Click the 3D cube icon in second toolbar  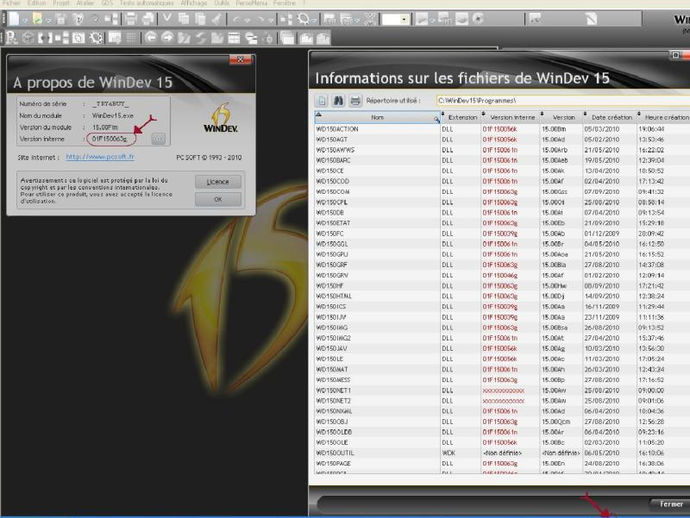coord(28,38)
